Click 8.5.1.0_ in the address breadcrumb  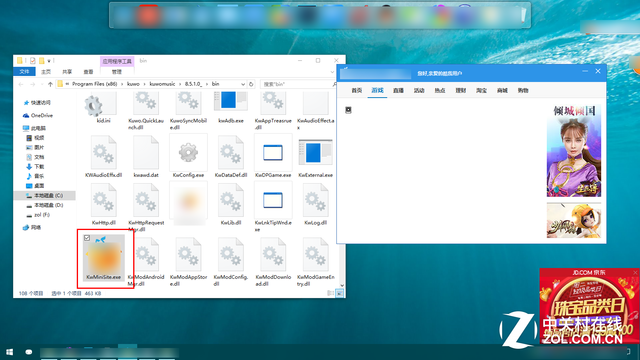click(193, 84)
